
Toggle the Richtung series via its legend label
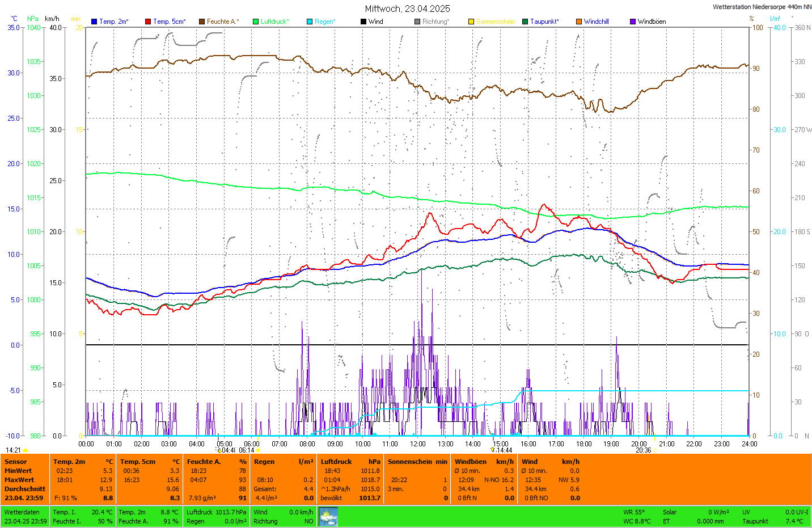(435, 22)
